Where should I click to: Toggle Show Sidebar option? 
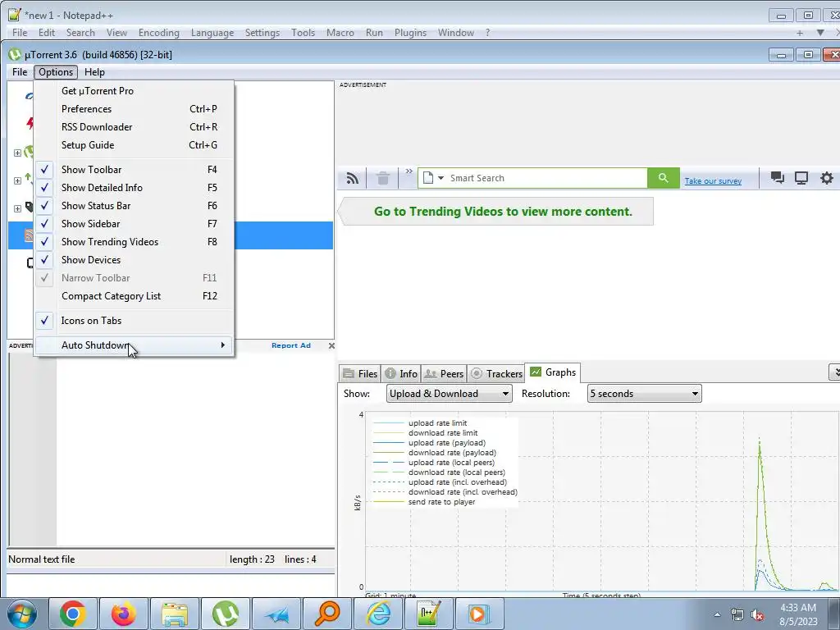(x=134, y=224)
